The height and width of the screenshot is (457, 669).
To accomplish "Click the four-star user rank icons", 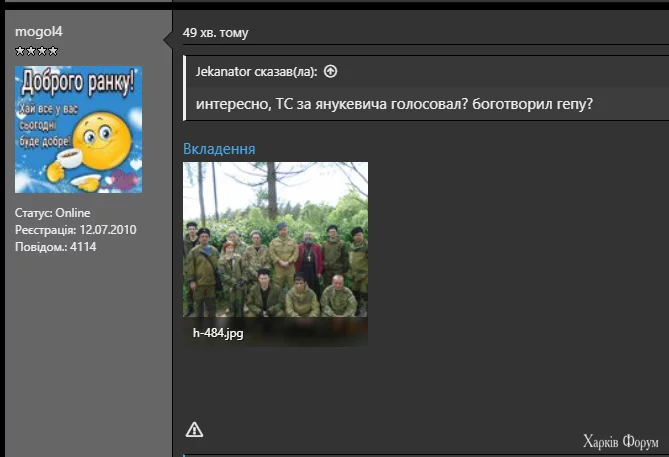I will pos(36,51).
